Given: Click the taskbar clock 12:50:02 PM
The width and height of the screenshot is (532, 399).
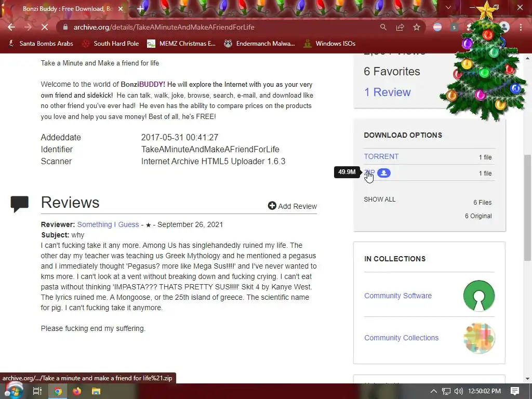Looking at the screenshot, I should (485, 391).
